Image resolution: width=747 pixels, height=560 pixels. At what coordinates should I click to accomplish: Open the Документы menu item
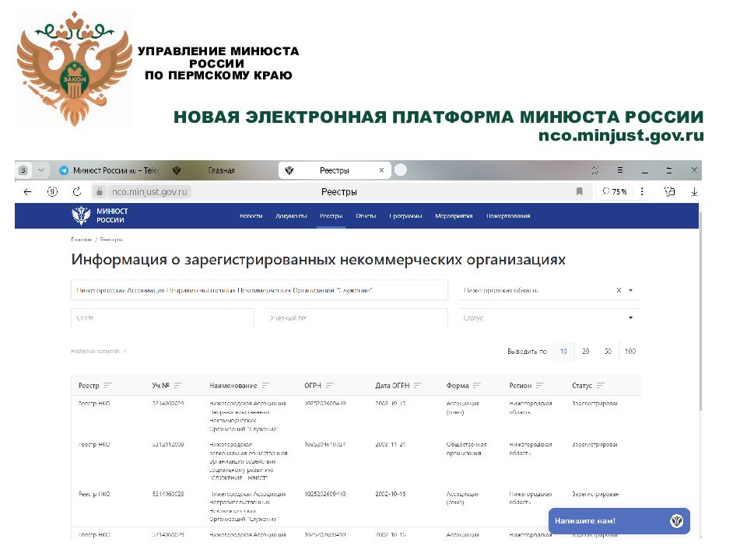coord(291,215)
